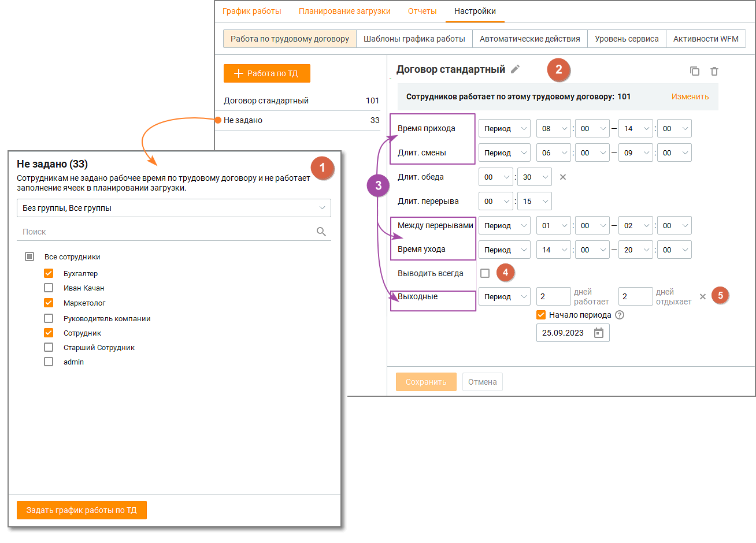Uncheck the 'Начало периода' checkbox
Screen dimensions: 756x543
541,315
